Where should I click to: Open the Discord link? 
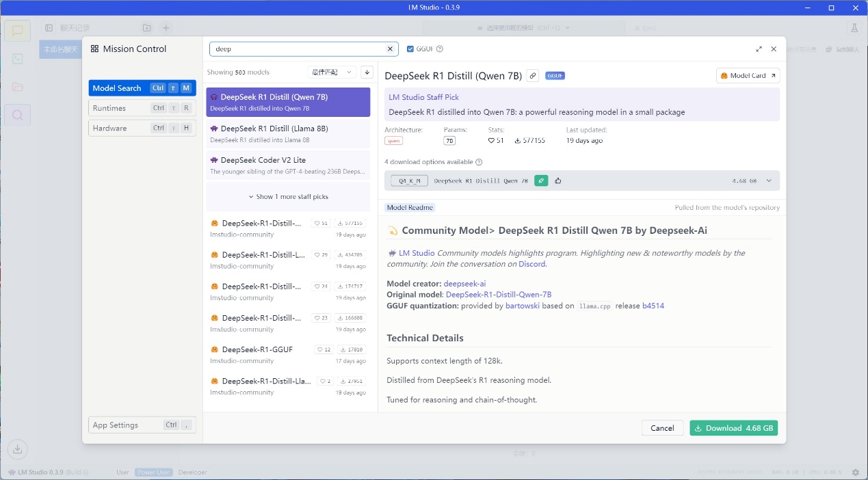pyautogui.click(x=532, y=264)
